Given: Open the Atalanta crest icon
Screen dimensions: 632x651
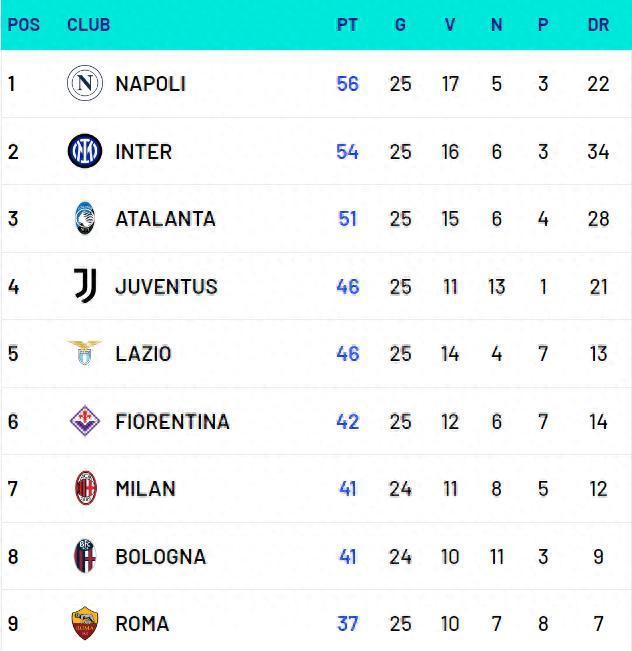Looking at the screenshot, I should point(85,218).
